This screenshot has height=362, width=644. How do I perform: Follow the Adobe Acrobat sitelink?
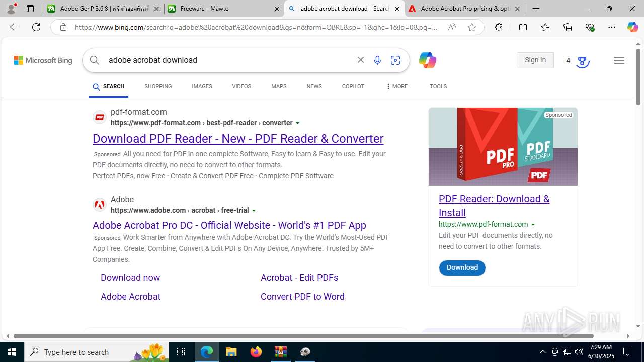click(x=131, y=297)
